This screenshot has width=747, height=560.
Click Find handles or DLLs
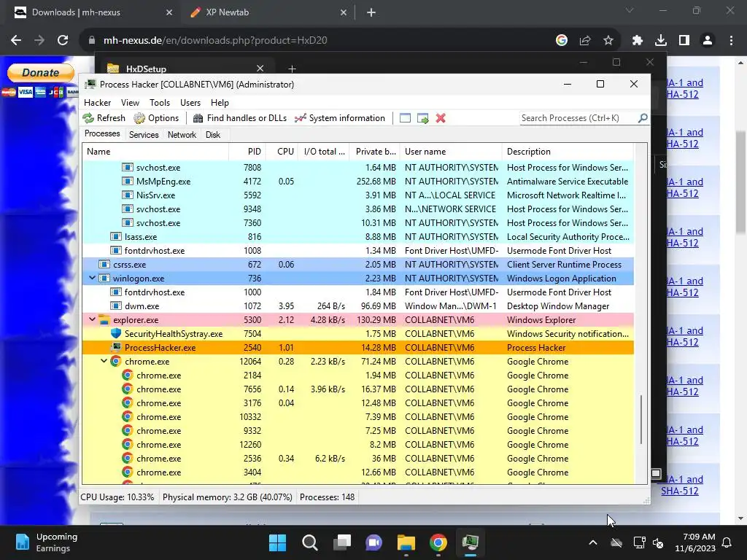pyautogui.click(x=239, y=118)
